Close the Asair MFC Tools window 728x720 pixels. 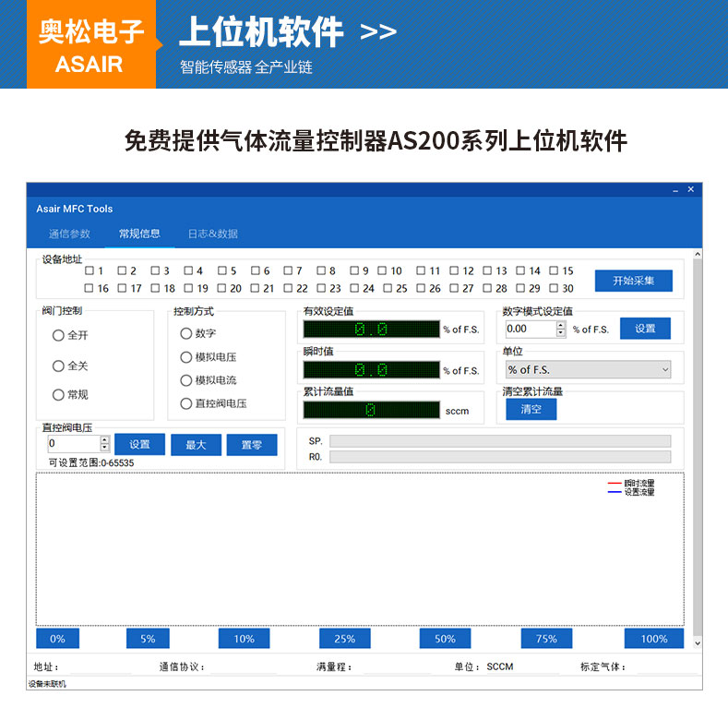[691, 189]
